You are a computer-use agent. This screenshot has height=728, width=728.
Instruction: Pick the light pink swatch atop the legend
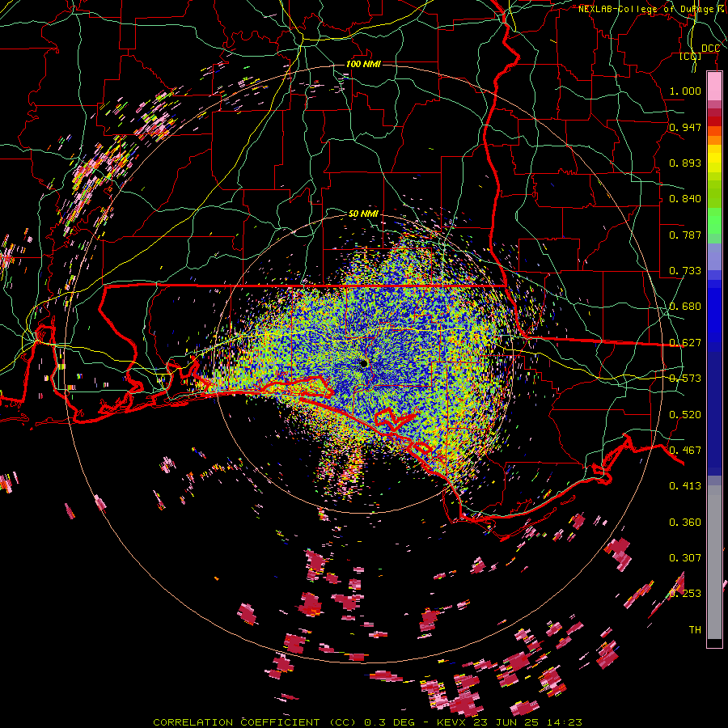714,86
